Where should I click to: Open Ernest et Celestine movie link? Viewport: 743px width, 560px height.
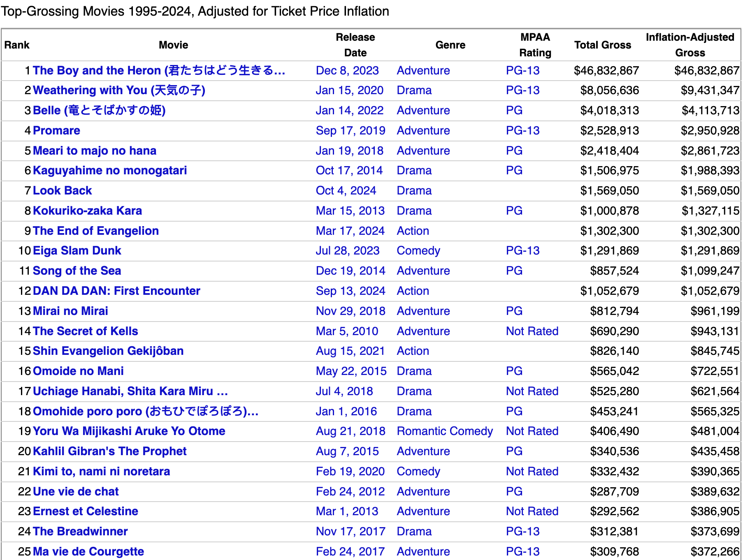86,511
